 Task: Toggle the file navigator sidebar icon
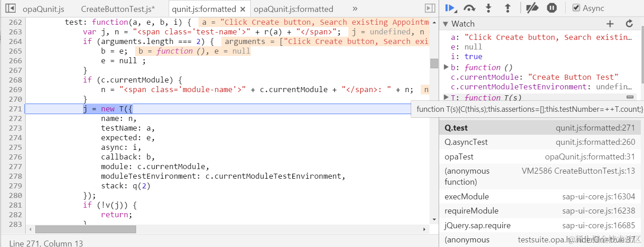(11, 8)
